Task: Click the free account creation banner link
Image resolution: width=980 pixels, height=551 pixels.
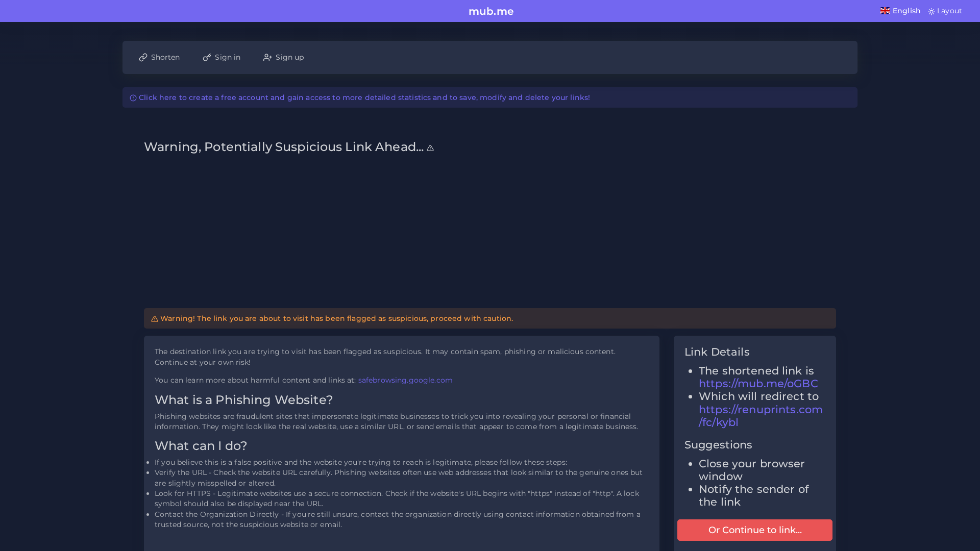Action: [364, 97]
